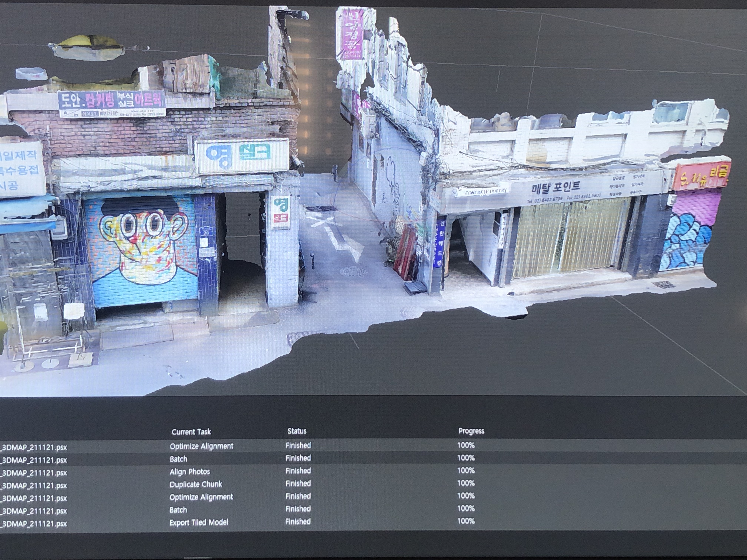Click the Status column header
747x560 pixels.
click(297, 431)
